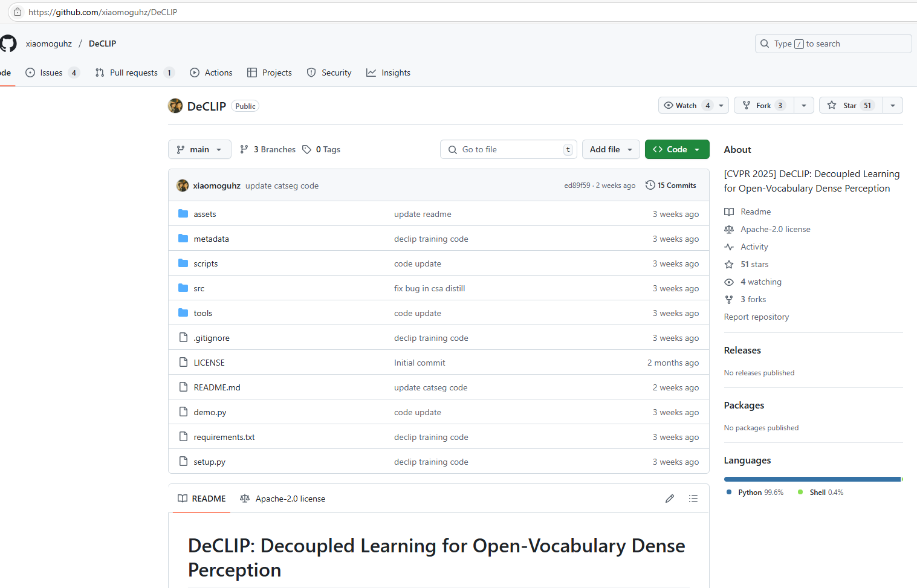Click the Report repository link

point(756,317)
